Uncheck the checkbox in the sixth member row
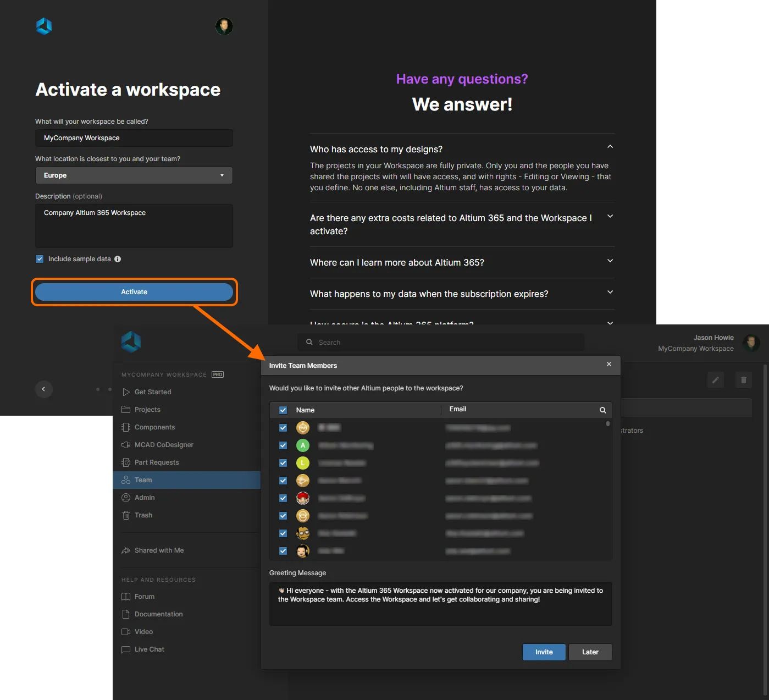Viewport: 769px width, 700px height. coord(283,516)
